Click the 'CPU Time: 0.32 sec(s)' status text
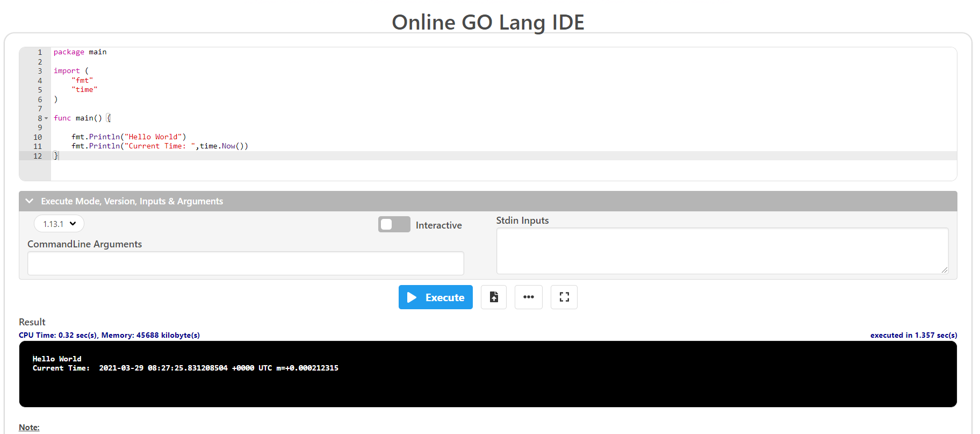Screen dimensions: 980x434 point(59,335)
